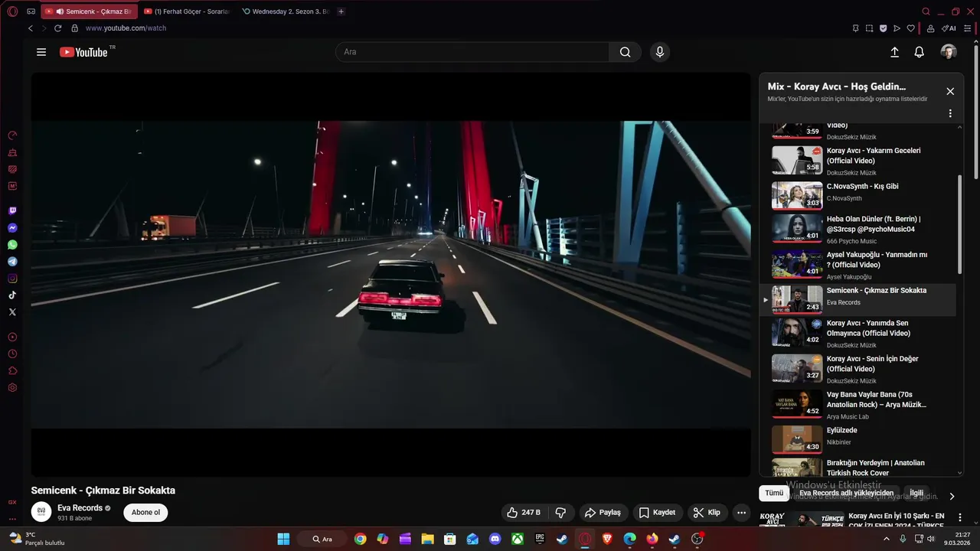Click the Klip clip button
The width and height of the screenshot is (980, 551).
click(706, 513)
